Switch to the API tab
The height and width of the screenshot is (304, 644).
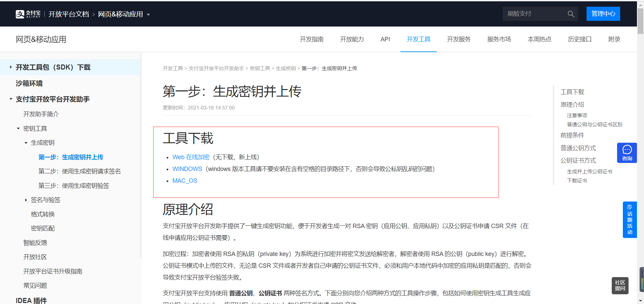(x=385, y=39)
